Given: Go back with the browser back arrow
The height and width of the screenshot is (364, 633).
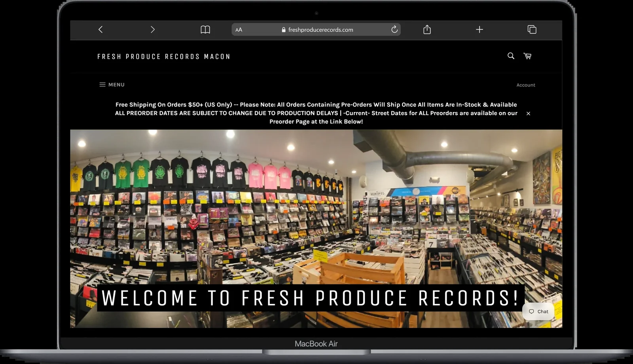Looking at the screenshot, I should pos(100,30).
